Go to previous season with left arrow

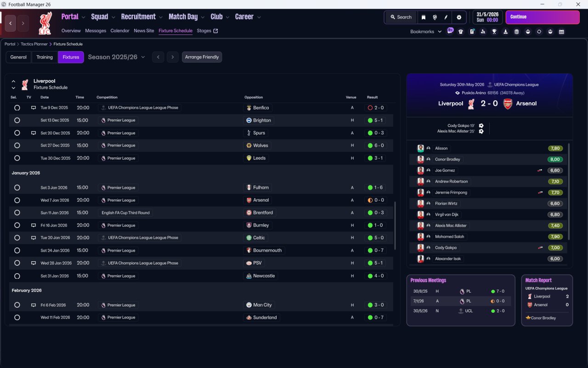(x=158, y=57)
